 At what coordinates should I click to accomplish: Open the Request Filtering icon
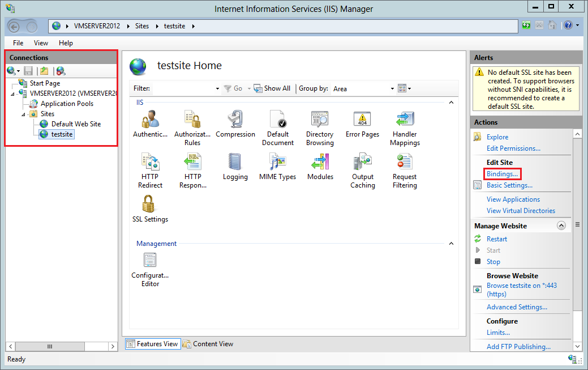(405, 163)
